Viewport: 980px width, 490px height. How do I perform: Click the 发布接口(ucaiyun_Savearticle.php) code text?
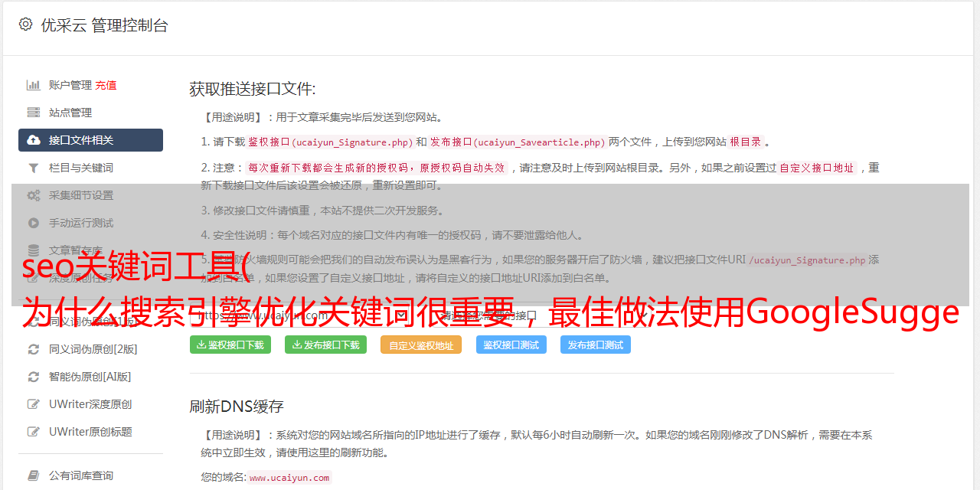(x=518, y=142)
